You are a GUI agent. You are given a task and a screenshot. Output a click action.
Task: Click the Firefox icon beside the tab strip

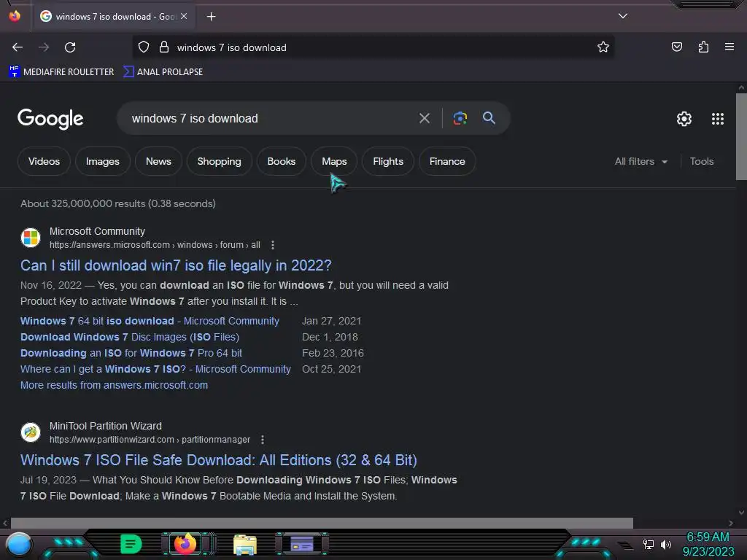point(15,16)
